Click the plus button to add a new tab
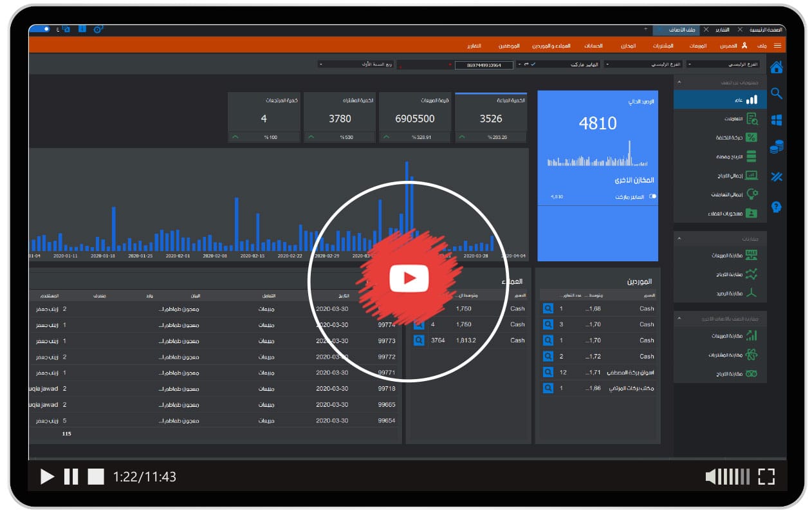 click(x=645, y=30)
